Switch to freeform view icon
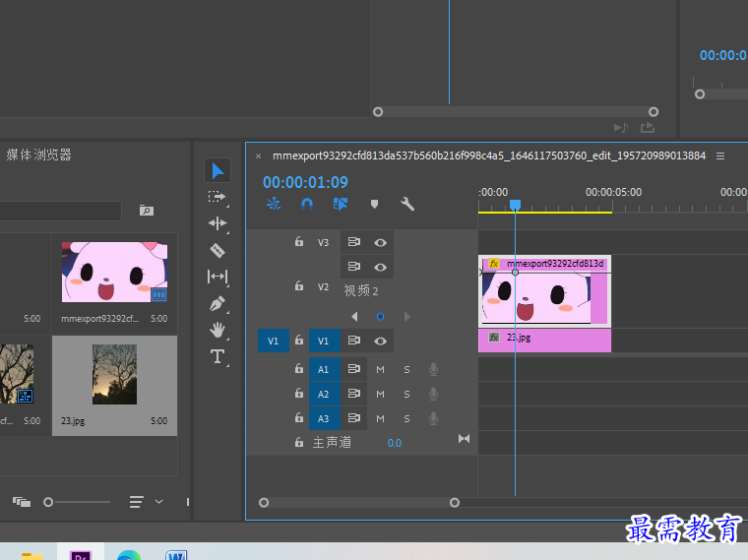Image resolution: width=748 pixels, height=560 pixels. (x=22, y=502)
